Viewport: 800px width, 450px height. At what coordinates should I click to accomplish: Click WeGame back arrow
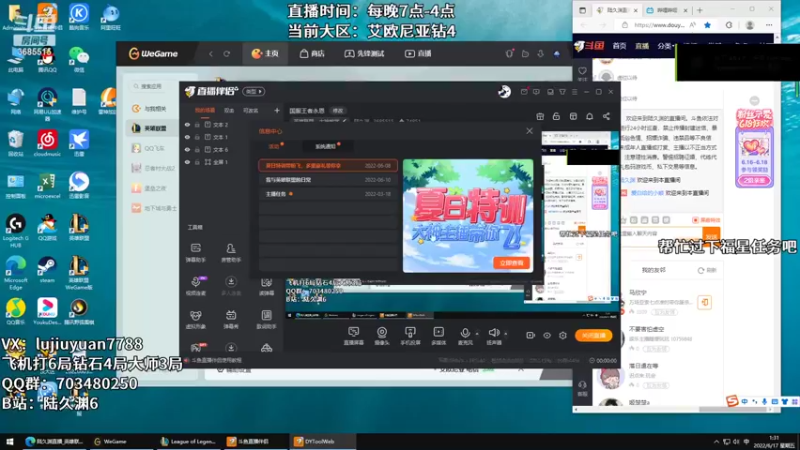(211, 54)
